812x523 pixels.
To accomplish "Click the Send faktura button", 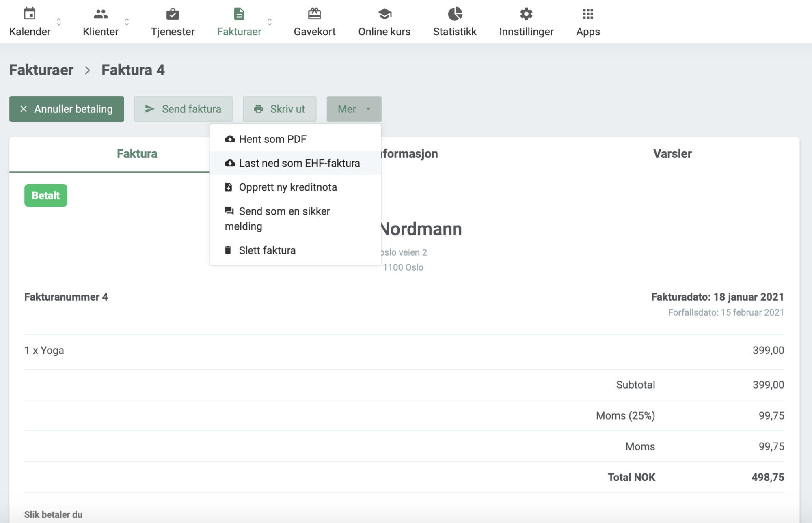I will pyautogui.click(x=183, y=109).
